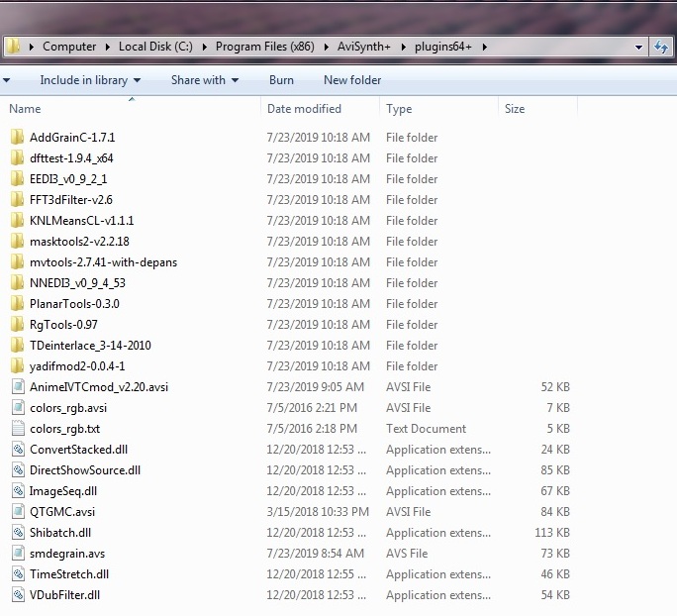The height and width of the screenshot is (616, 677).
Task: Sort by the Name column header
Action: [25, 108]
